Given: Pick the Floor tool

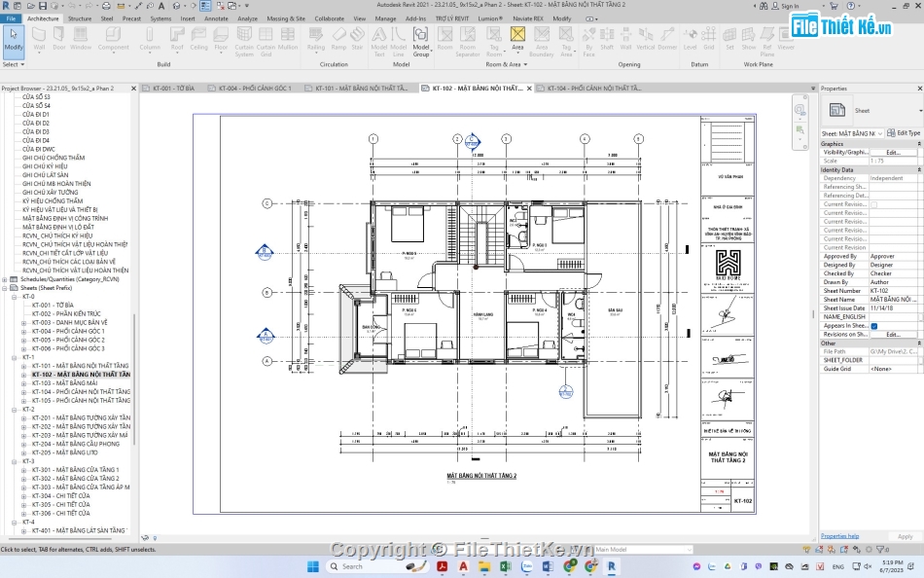Looking at the screenshot, I should (221, 40).
